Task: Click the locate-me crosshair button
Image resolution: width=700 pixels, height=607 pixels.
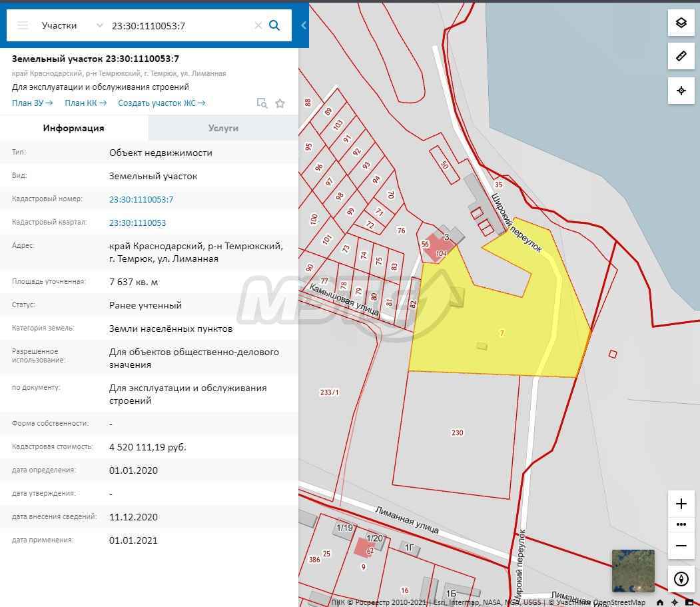Action: tap(681, 91)
